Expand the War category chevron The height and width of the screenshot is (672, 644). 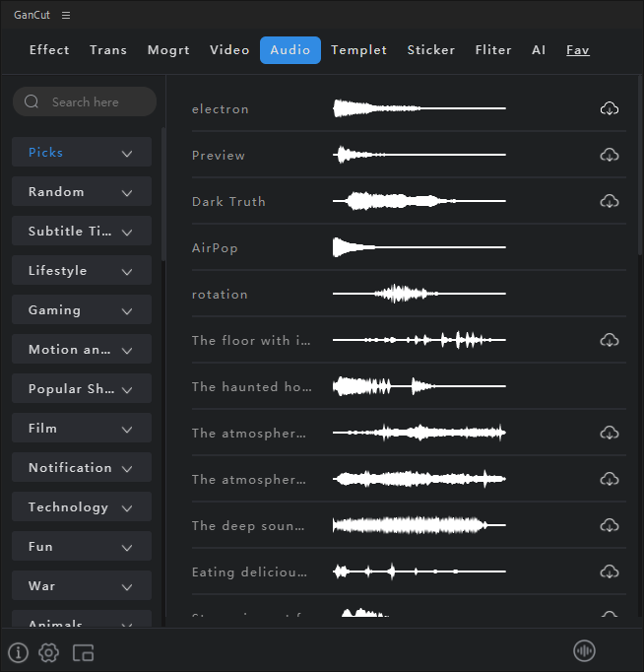127,587
